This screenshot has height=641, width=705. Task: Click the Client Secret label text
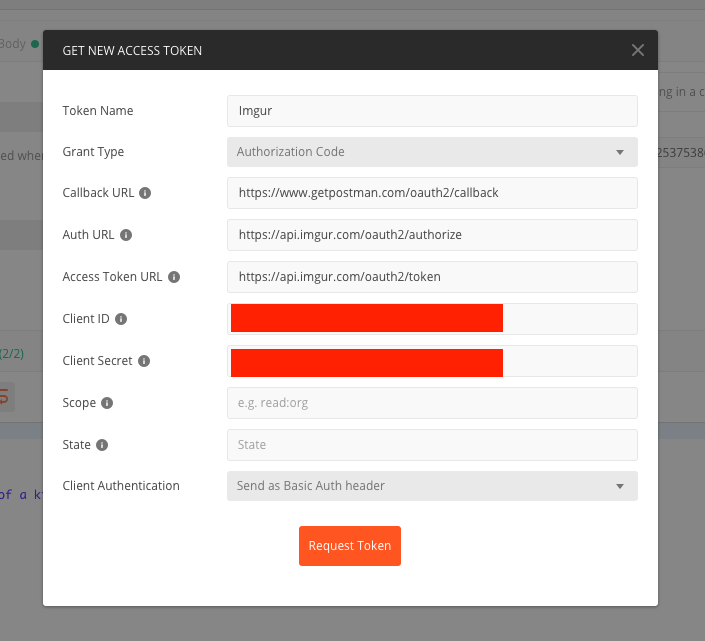pos(98,361)
